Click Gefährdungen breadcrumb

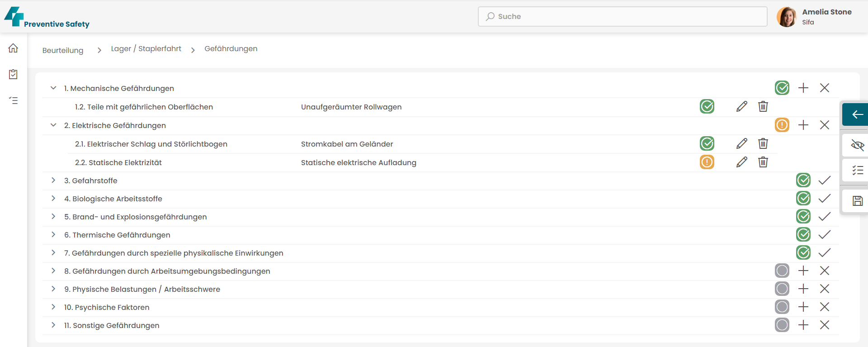[231, 48]
